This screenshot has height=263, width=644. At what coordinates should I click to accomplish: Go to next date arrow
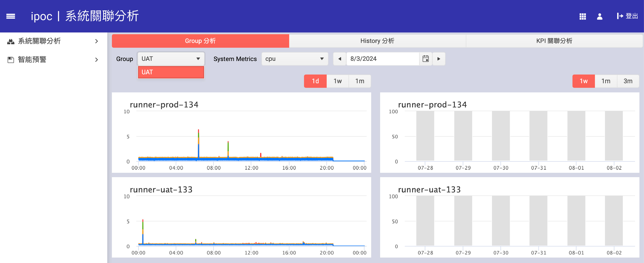[439, 59]
